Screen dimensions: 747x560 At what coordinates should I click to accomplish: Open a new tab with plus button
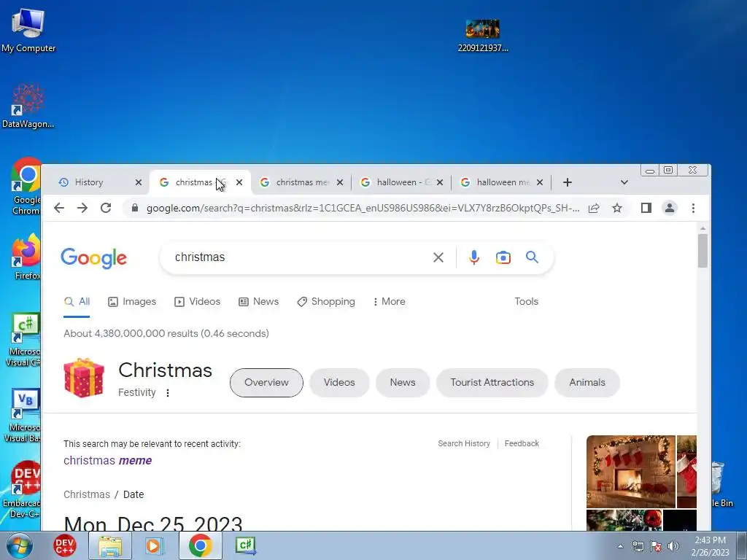coord(567,182)
